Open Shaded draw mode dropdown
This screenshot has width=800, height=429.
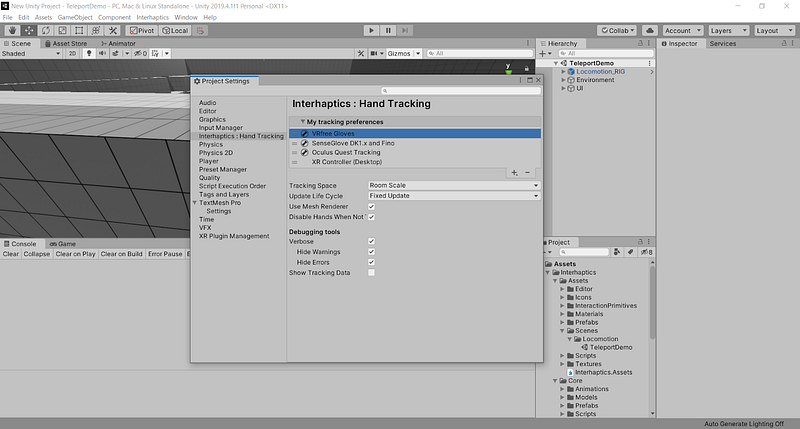(x=31, y=53)
